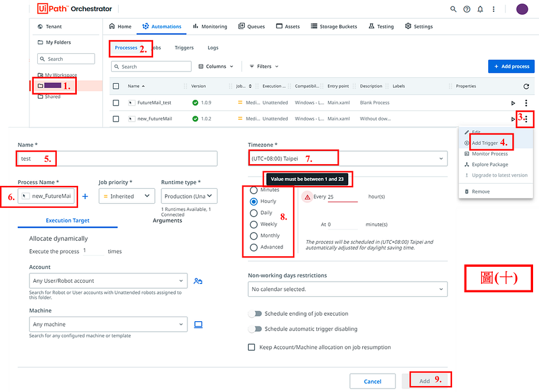Toggle Schedule ending of job execution
Image resolution: width=539 pixels, height=392 pixels.
click(x=255, y=313)
